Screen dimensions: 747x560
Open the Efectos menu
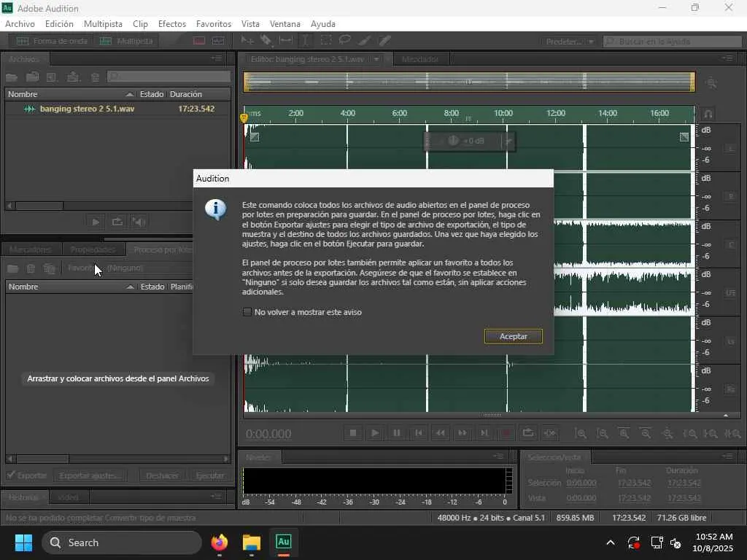(172, 24)
